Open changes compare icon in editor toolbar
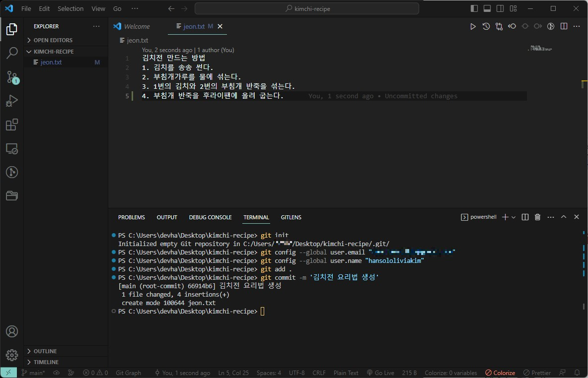This screenshot has height=378, width=588. 499,26
